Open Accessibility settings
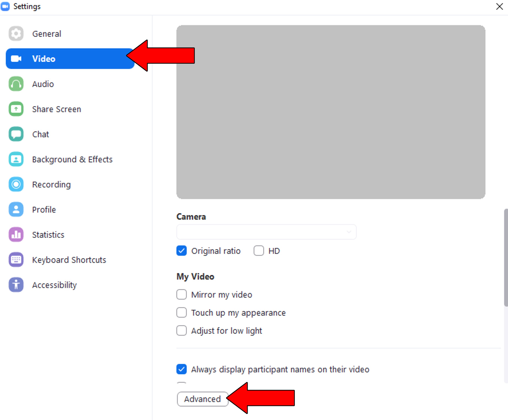This screenshot has width=508, height=420. coord(16,285)
